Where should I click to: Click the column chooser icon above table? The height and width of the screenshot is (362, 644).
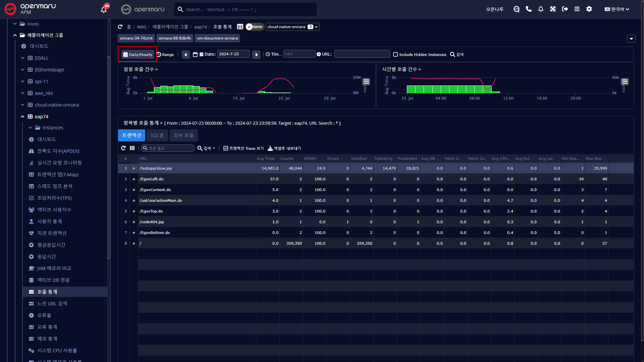point(132,148)
